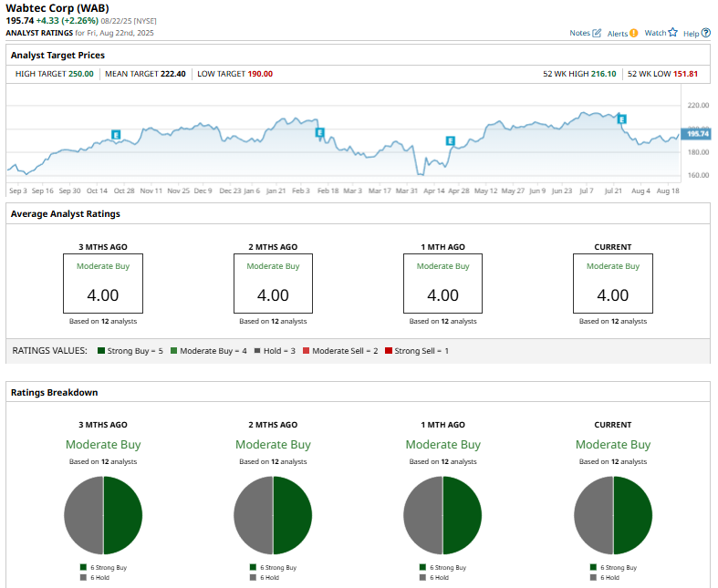Click the LOW TARGET 190.00 value
The height and width of the screenshot is (588, 718).
pyautogui.click(x=260, y=74)
